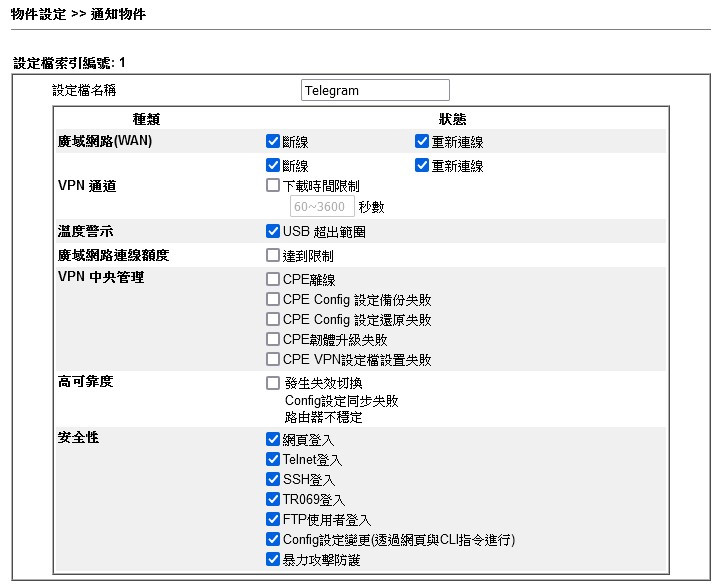Click the 秒數 unit label

372,207
